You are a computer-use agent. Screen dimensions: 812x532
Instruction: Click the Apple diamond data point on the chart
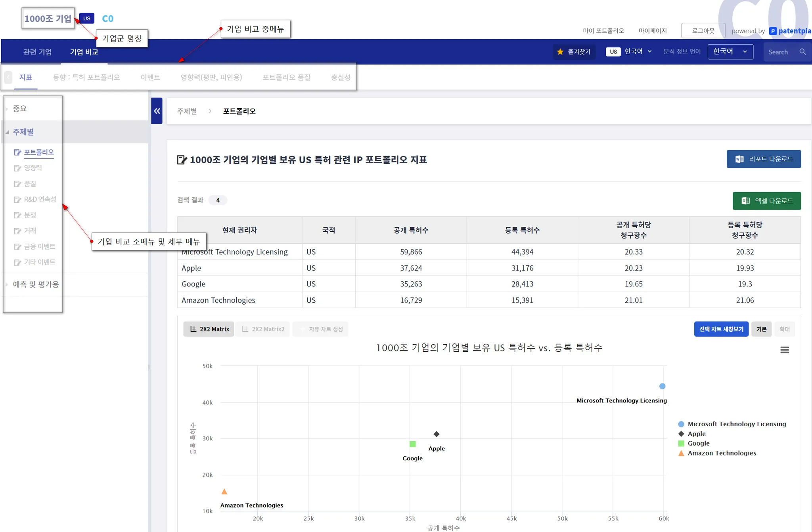[x=437, y=434]
